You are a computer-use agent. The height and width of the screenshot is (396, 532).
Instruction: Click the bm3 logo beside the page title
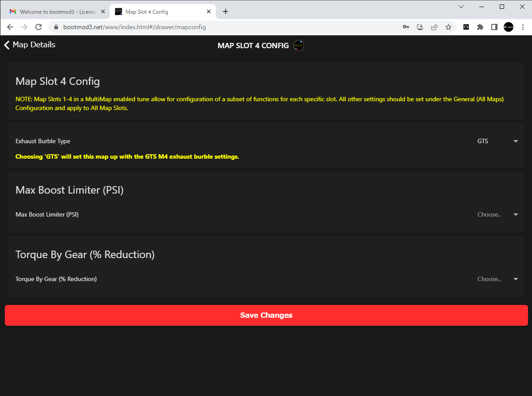pyautogui.click(x=299, y=46)
